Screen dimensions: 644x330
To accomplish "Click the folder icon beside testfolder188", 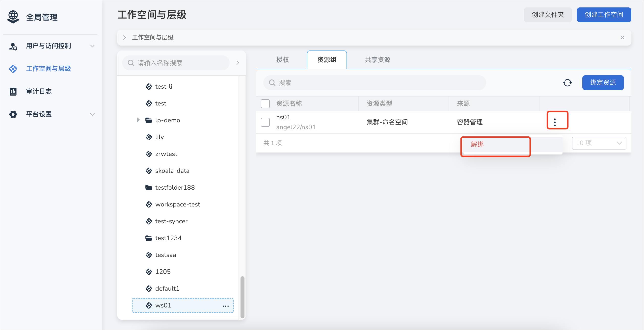I will click(x=149, y=188).
